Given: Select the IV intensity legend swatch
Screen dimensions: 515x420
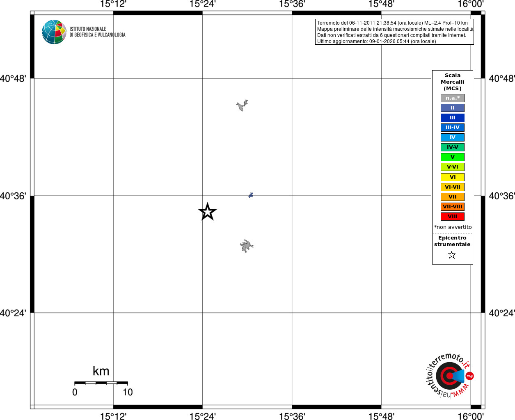Looking at the screenshot, I should pyautogui.click(x=453, y=137).
